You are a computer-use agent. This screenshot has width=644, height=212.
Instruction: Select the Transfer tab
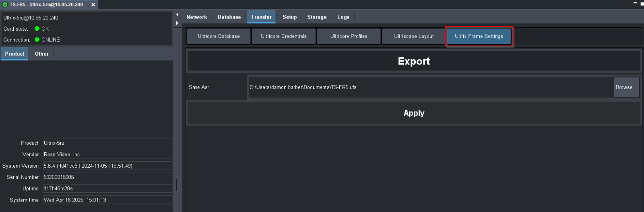[x=261, y=17]
